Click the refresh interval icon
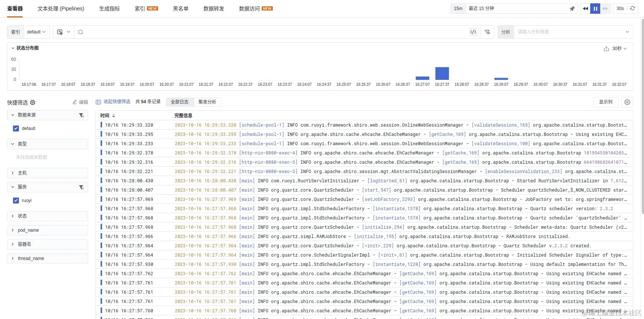Screen dimensions: 644x319 632,8
